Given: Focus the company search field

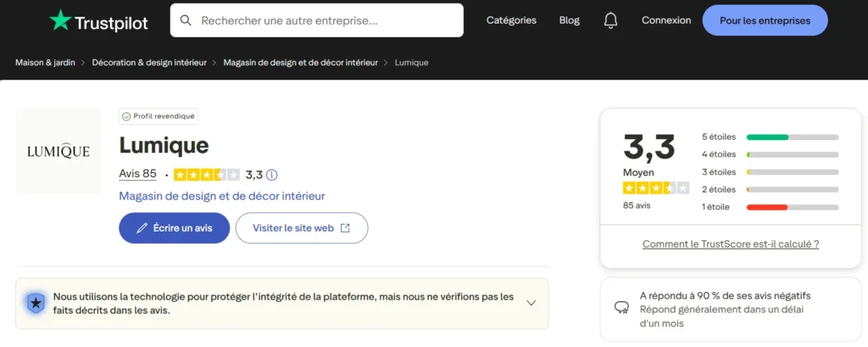Looking at the screenshot, I should point(317,20).
